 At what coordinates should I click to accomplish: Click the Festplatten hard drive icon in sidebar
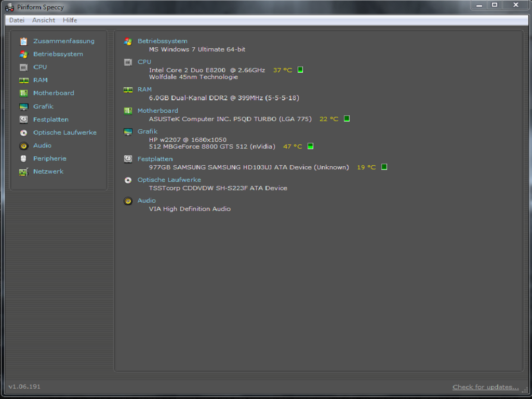pyautogui.click(x=23, y=119)
